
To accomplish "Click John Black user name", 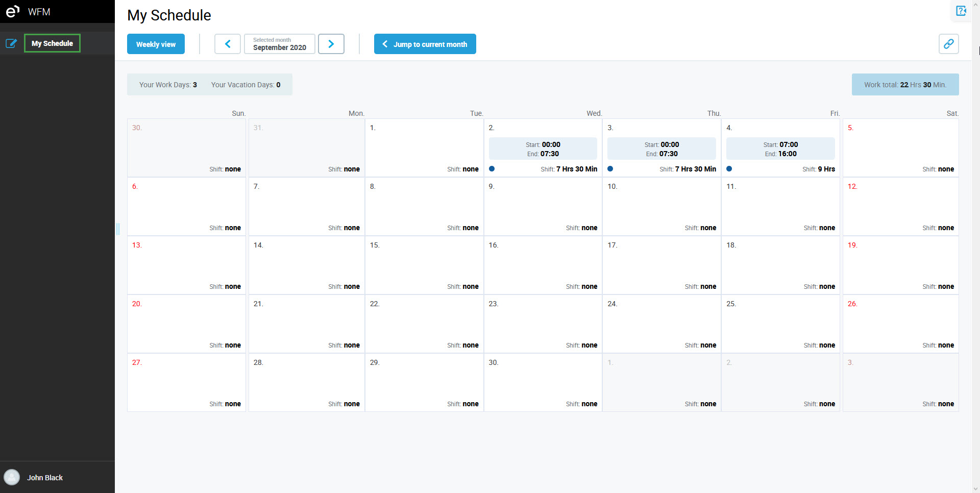I will point(45,478).
